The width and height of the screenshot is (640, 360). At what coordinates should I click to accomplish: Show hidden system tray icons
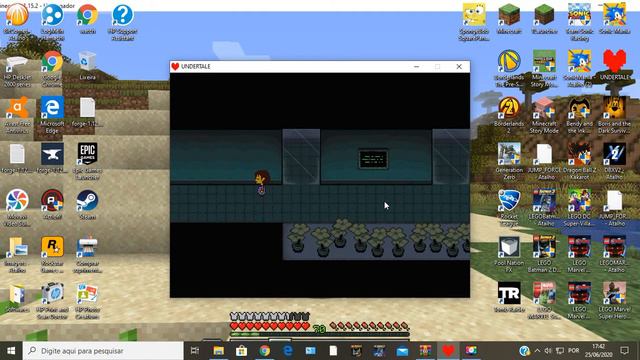pos(537,351)
